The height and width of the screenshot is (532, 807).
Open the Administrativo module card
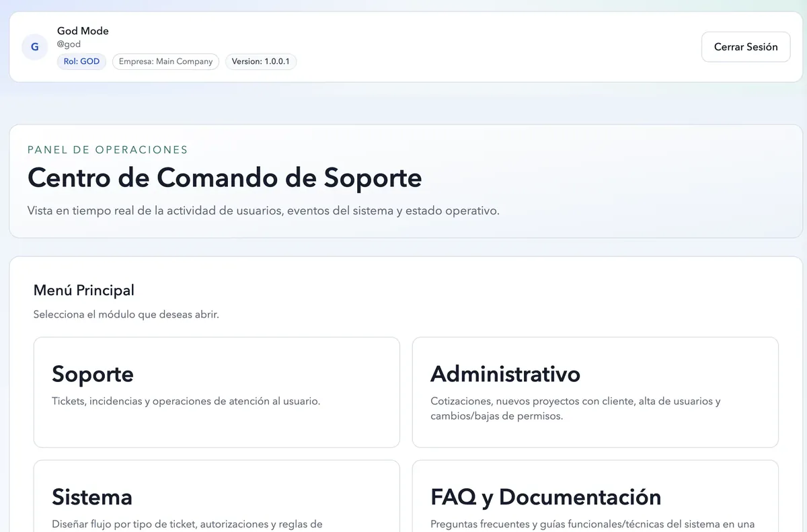(594, 392)
